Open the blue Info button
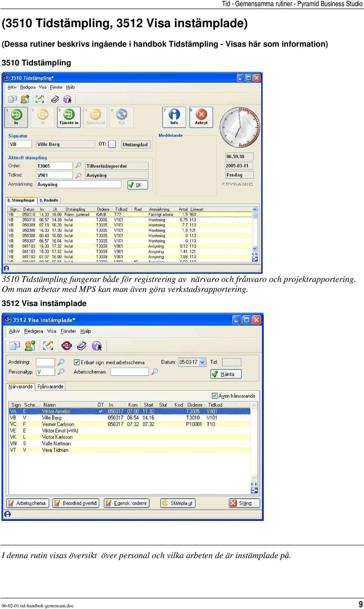 click(x=174, y=117)
